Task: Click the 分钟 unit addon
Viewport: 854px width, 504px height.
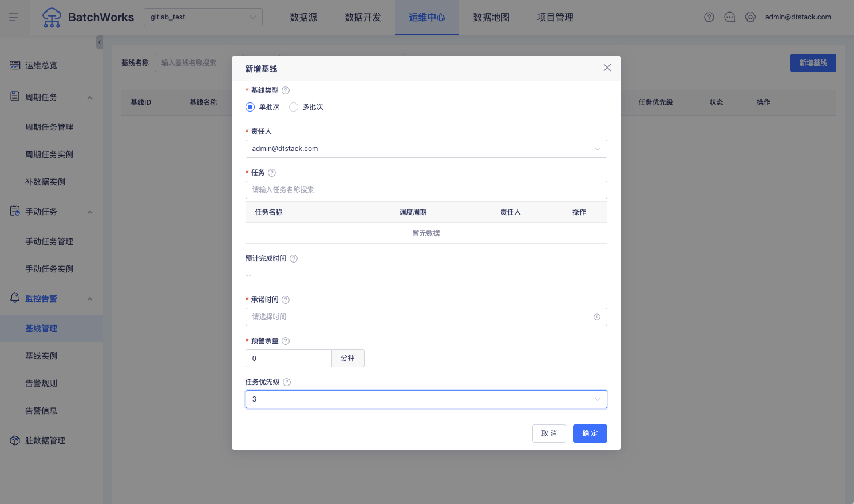Action: 348,358
